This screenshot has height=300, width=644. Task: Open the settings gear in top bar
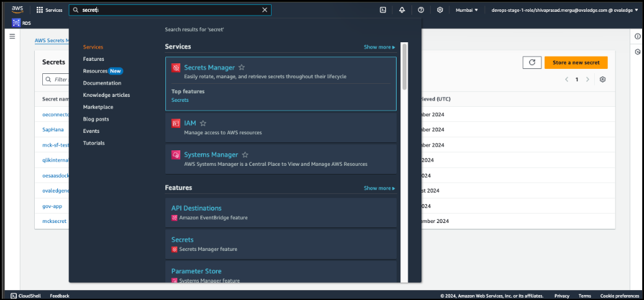pos(439,10)
